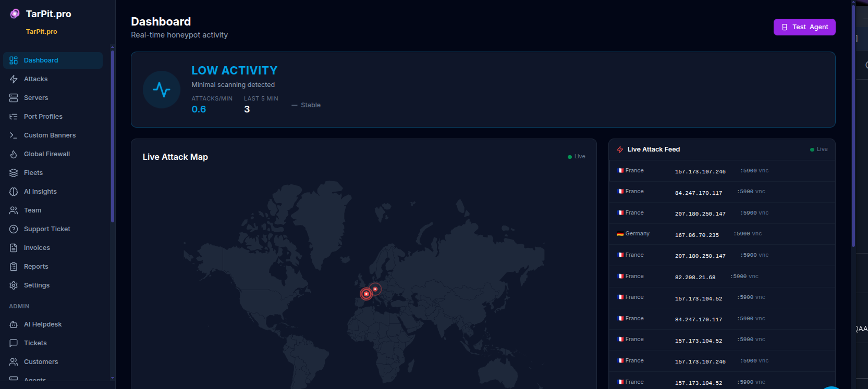Click the Settings gear icon
868x389 pixels.
[x=14, y=285]
